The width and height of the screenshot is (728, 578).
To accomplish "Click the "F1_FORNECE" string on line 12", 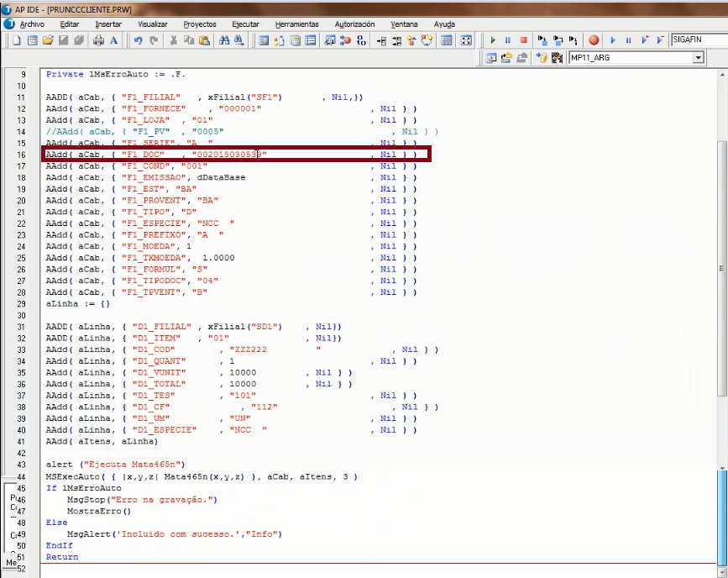I will pos(154,108).
